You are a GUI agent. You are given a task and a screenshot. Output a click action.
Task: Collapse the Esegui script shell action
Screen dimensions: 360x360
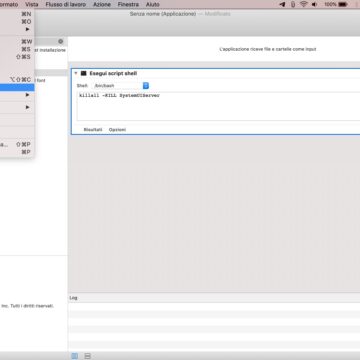(x=76, y=73)
